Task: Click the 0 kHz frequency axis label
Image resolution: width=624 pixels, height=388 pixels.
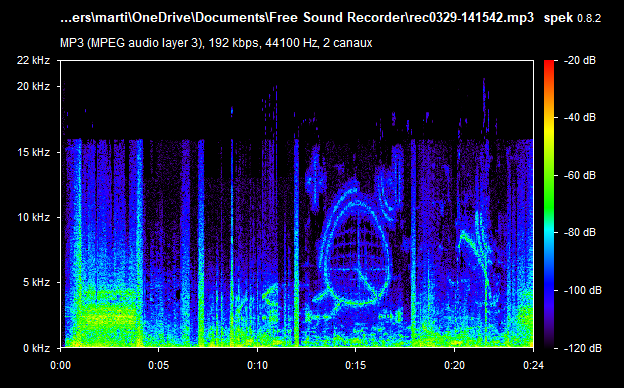Action: tap(36, 348)
